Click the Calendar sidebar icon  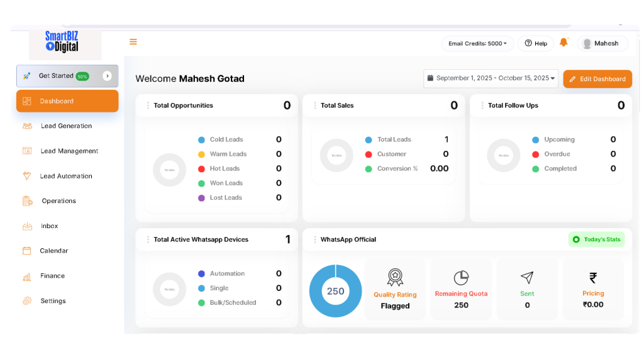[27, 251]
